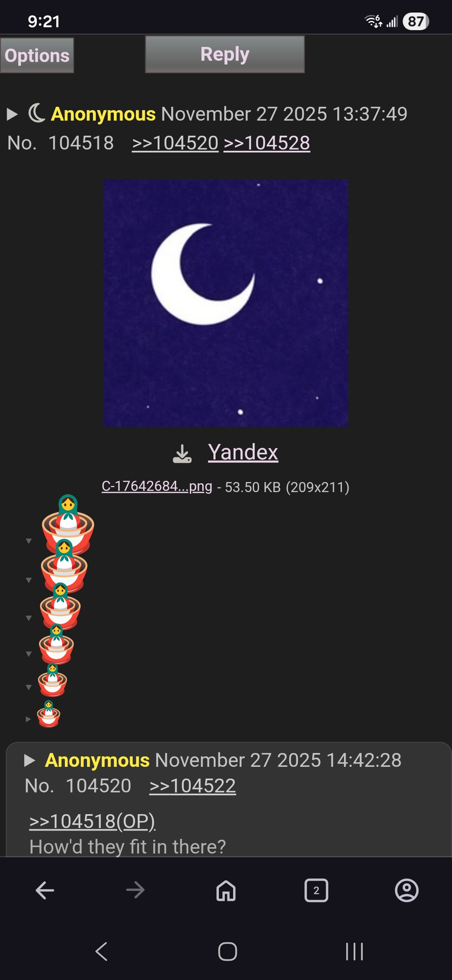Tap the Android recent apps button
This screenshot has height=980, width=452.
[x=354, y=952]
